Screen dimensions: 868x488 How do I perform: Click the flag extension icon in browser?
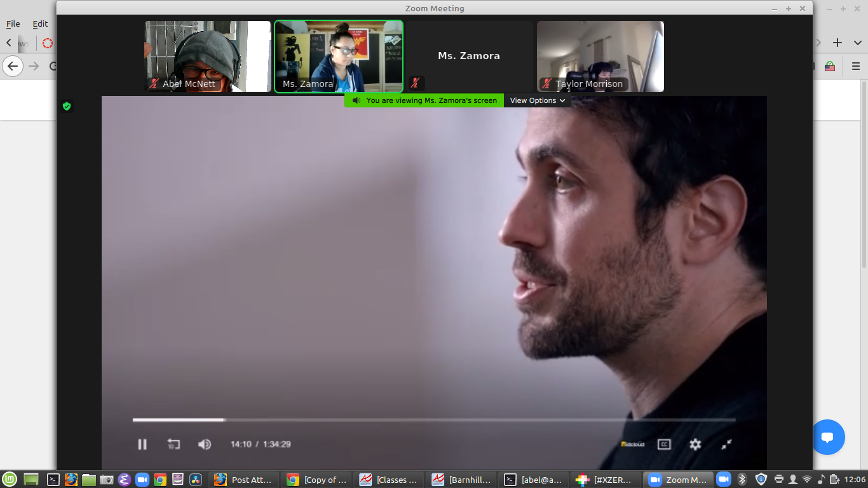click(830, 66)
